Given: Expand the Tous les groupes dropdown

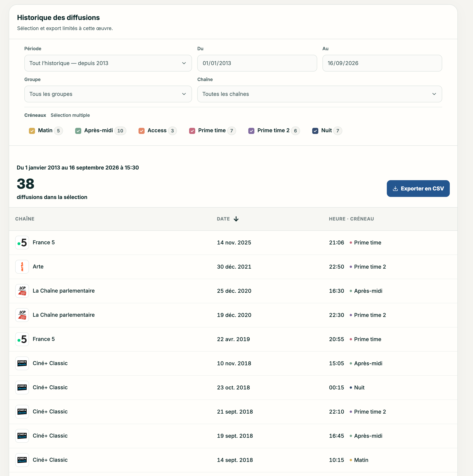Looking at the screenshot, I should coord(108,94).
